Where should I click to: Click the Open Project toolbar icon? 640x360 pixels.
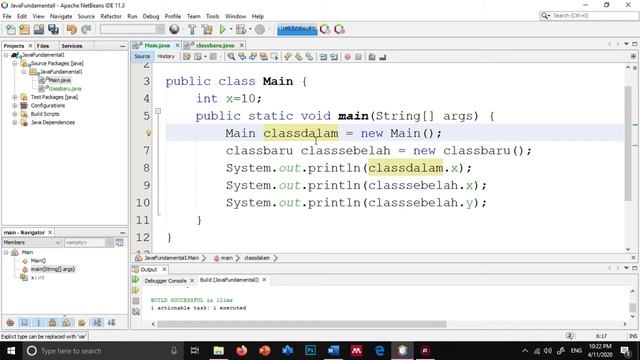[x=39, y=29]
